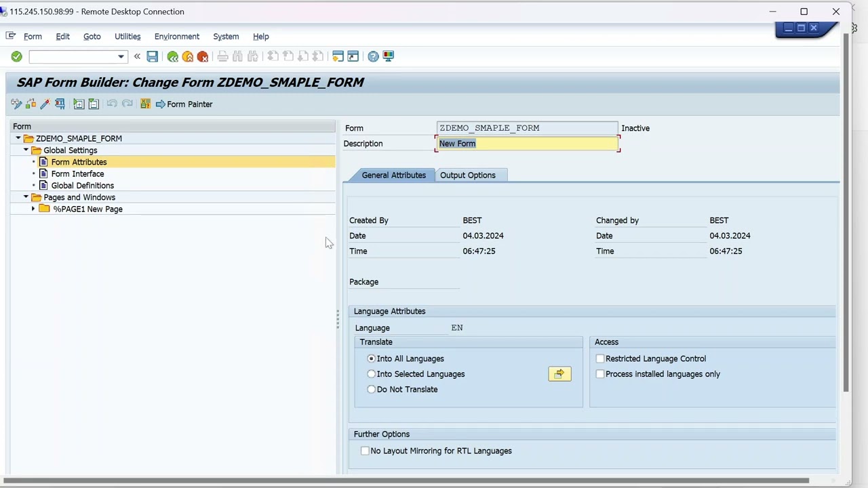Viewport: 868px width, 488px height.
Task: Select Into Selected Languages radio button
Action: point(371,374)
